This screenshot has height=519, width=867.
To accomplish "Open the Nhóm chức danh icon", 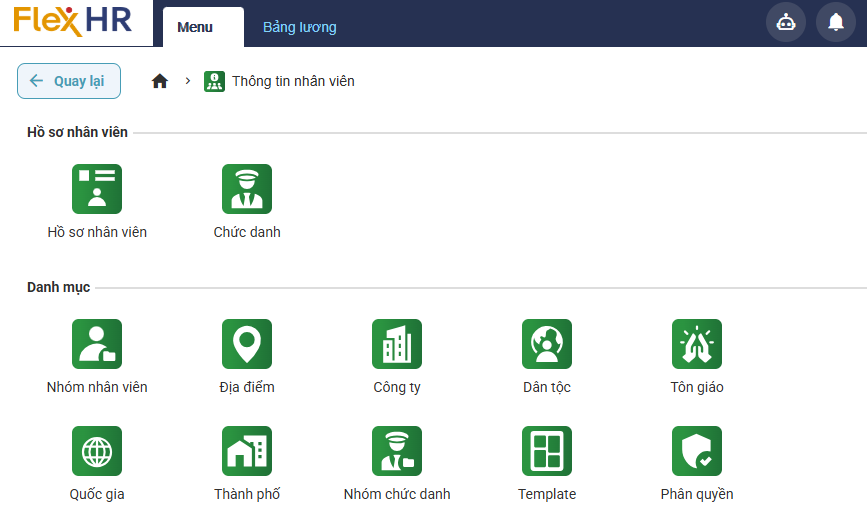I will point(397,451).
